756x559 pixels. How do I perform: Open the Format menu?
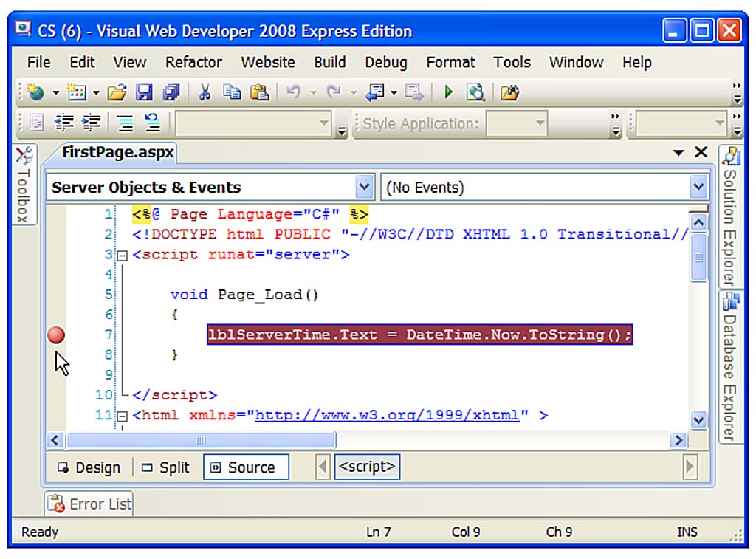pos(450,62)
